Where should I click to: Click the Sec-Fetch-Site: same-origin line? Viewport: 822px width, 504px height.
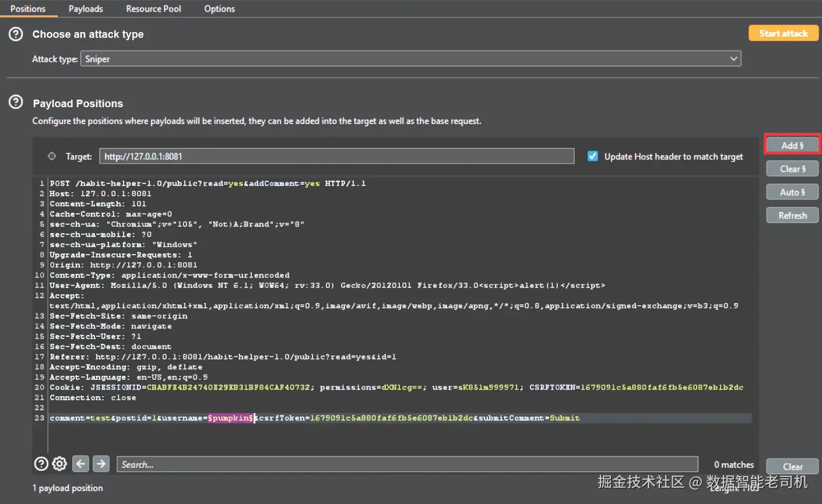tap(118, 316)
